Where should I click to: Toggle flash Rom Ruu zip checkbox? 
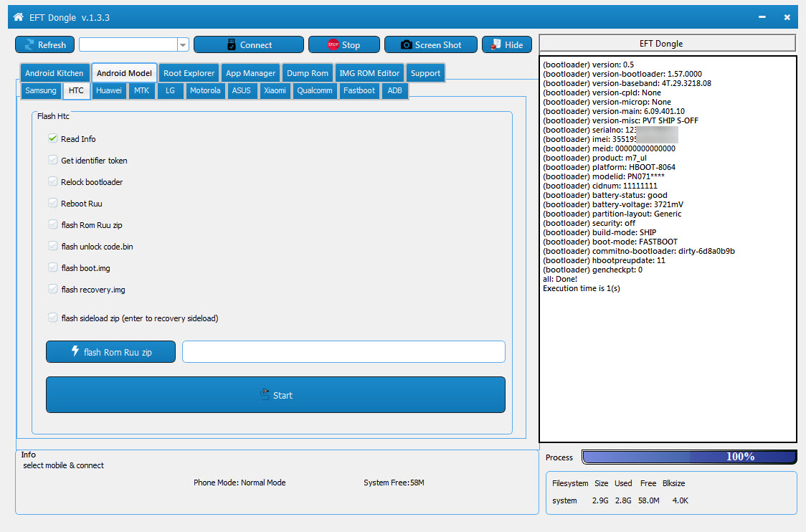click(52, 224)
